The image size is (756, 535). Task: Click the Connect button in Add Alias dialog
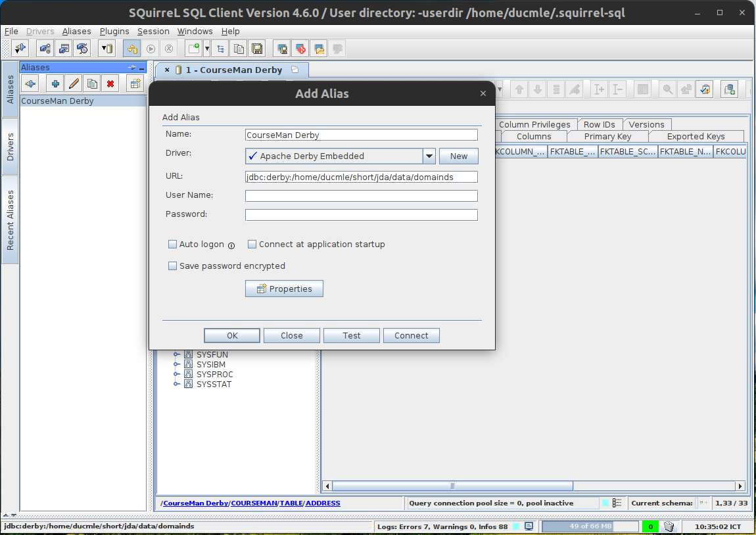pyautogui.click(x=412, y=335)
